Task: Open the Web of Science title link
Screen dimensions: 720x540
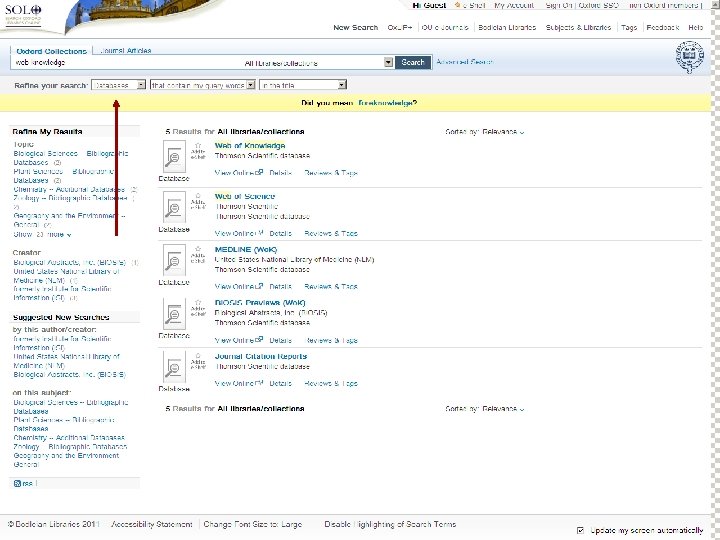Action: point(245,196)
